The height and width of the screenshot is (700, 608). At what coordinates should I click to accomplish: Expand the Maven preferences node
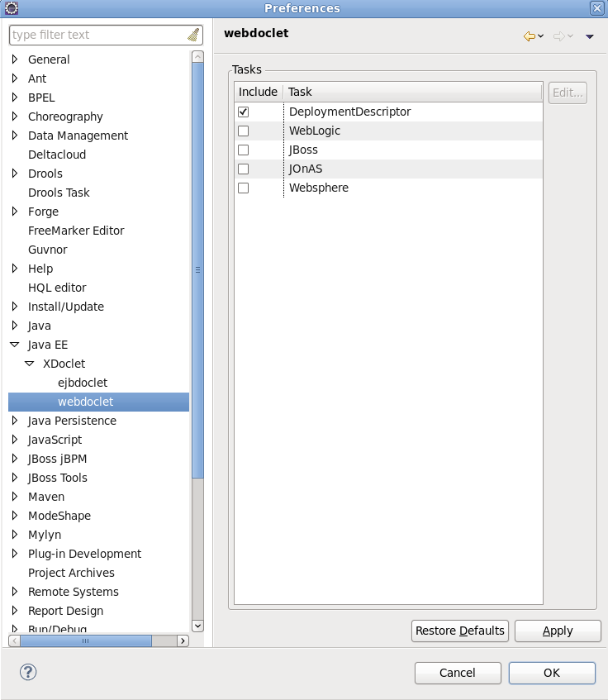tap(15, 497)
